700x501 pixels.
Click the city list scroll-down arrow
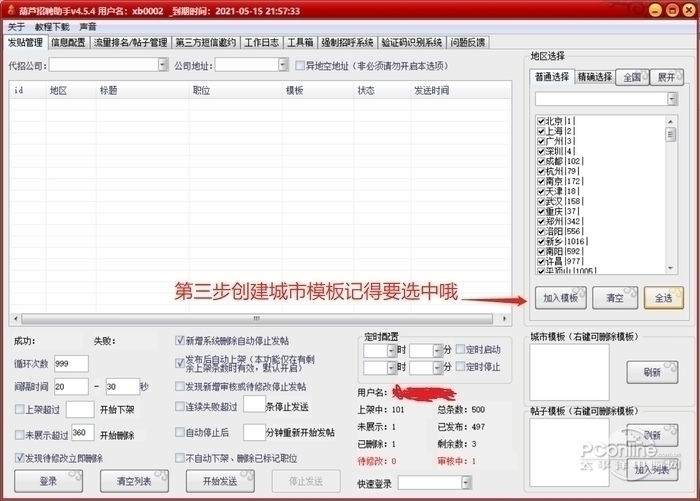670,268
